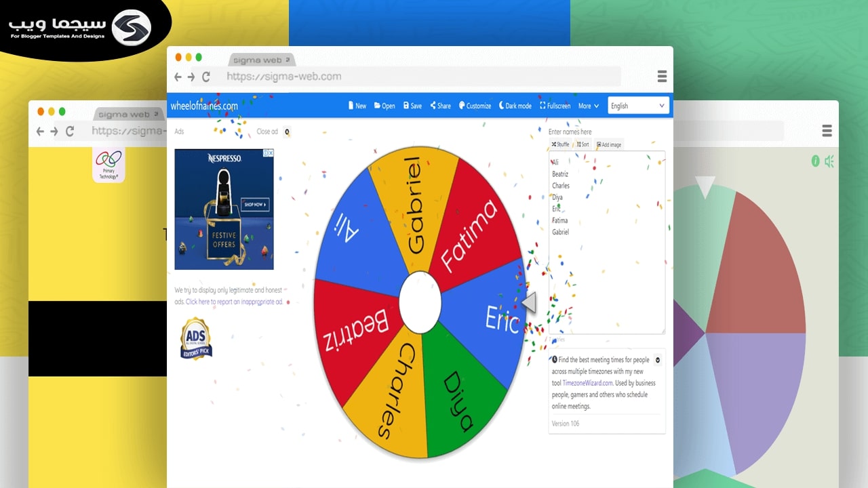Click the wheelofnames.com logo

coord(204,106)
